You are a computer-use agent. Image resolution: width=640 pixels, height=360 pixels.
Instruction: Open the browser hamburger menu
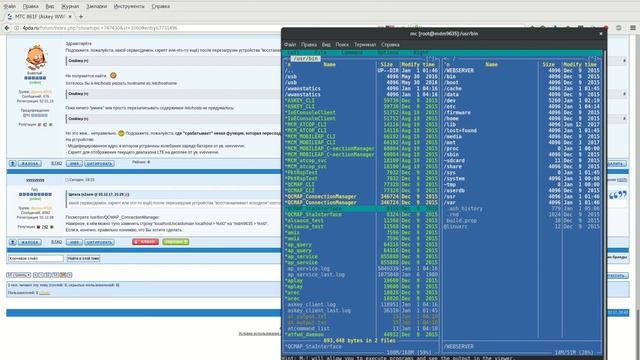[633, 28]
